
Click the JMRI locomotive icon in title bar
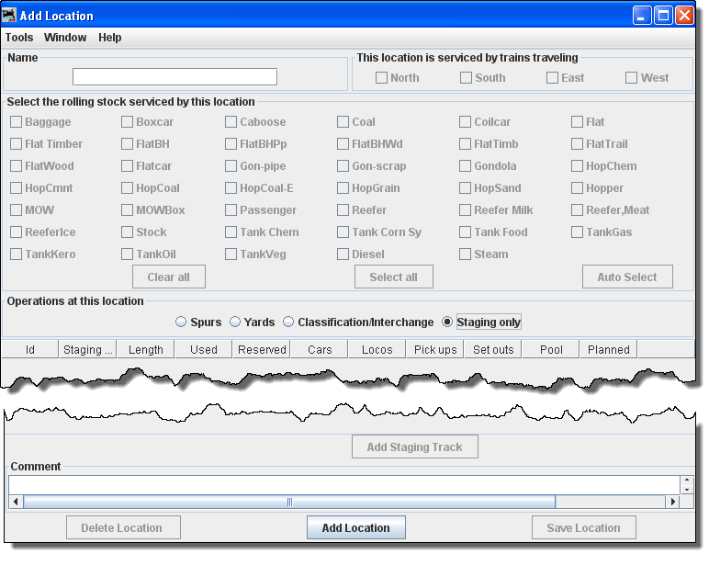tap(10, 16)
